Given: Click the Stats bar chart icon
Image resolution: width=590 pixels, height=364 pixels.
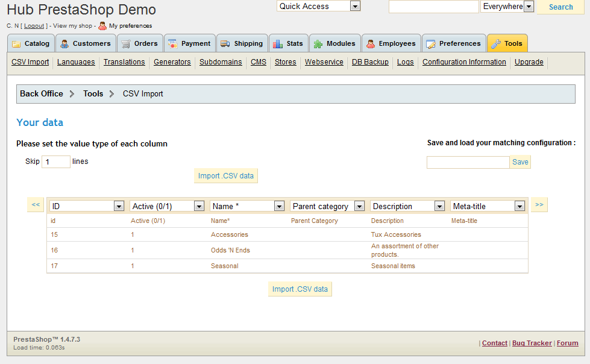Looking at the screenshot, I should pos(278,44).
